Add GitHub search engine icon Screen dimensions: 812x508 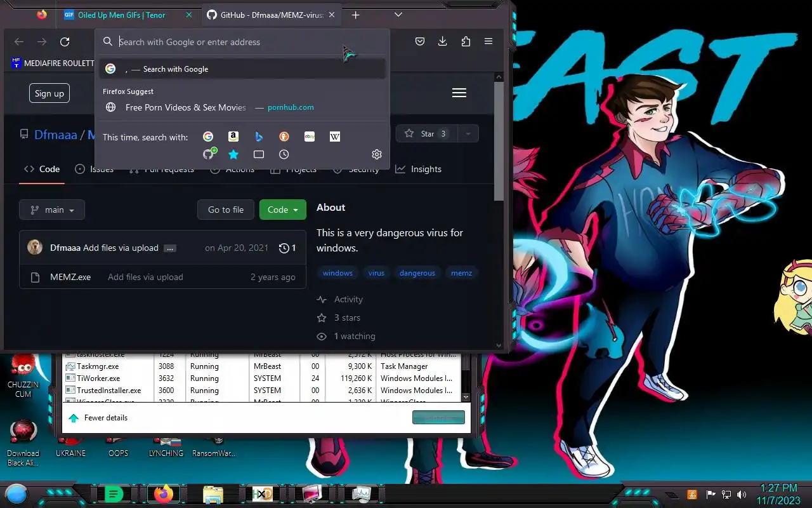(209, 154)
